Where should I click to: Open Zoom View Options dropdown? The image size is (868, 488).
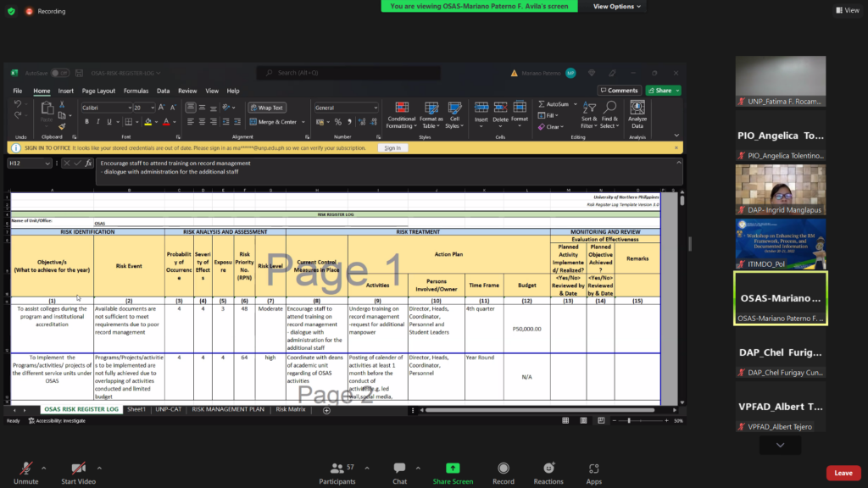pyautogui.click(x=617, y=6)
